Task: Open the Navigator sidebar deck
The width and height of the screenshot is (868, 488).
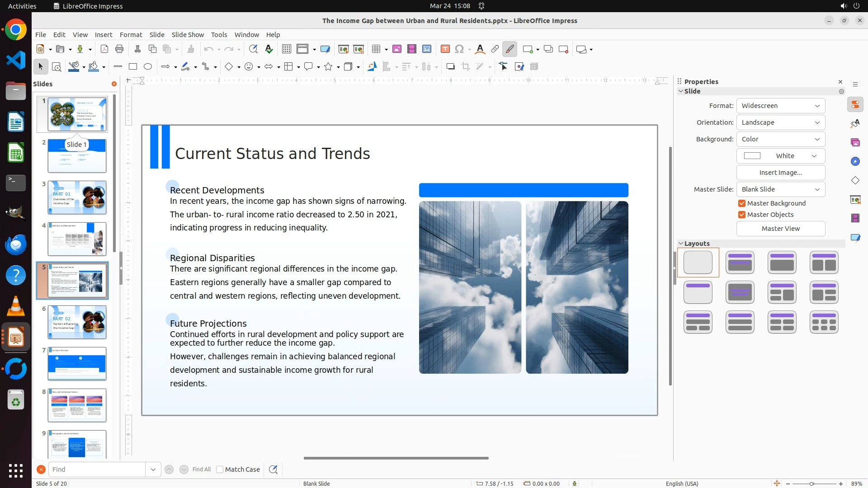Action: coord(855,162)
